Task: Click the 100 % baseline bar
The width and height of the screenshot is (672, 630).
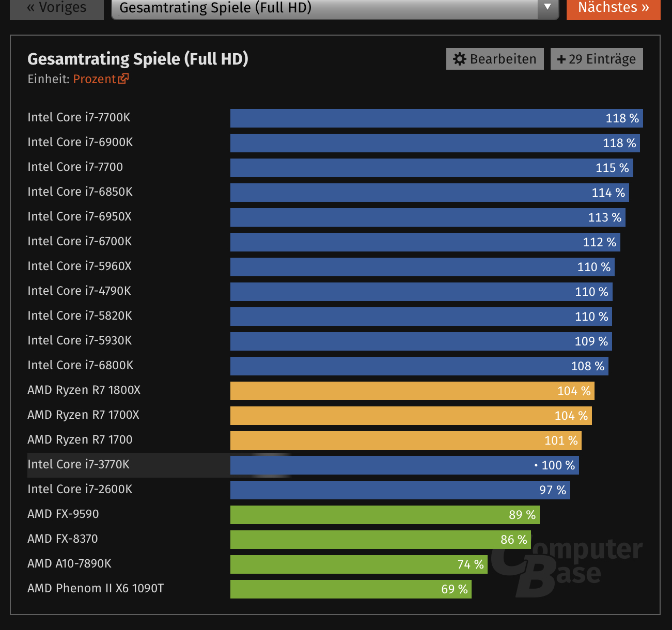Action: coord(404,465)
